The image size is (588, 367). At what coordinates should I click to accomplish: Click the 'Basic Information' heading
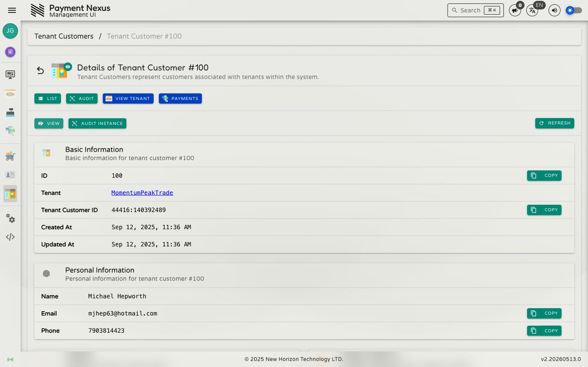94,149
